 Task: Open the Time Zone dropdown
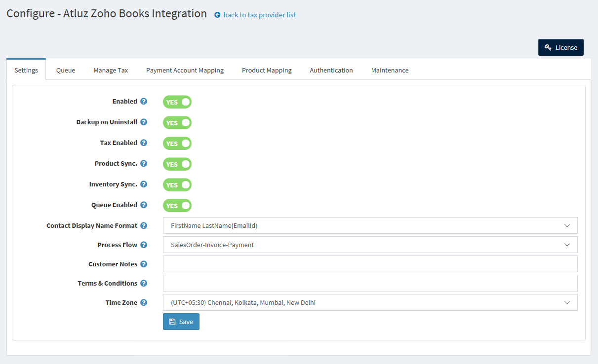coord(370,302)
